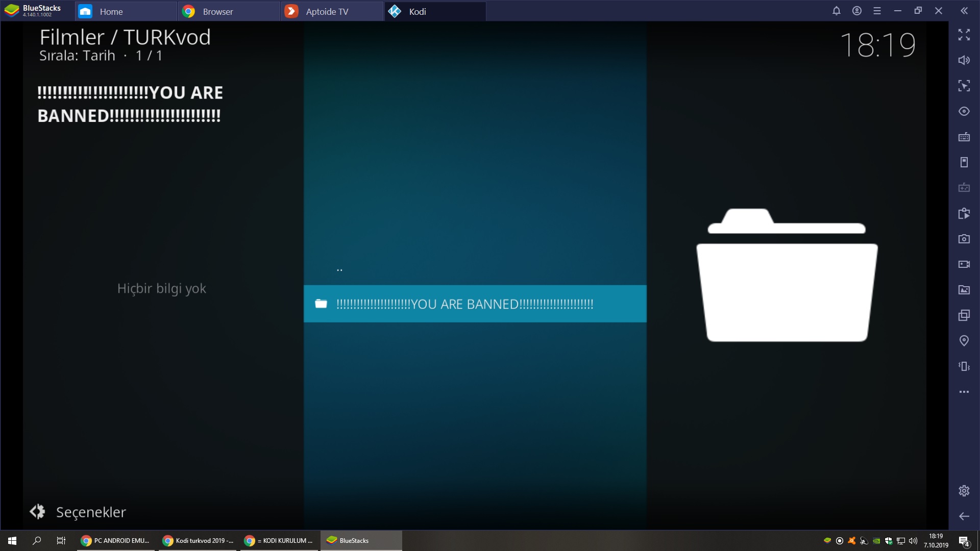
Task: Click the sidebar phone-screen icon below keyboard
Action: [x=964, y=162]
